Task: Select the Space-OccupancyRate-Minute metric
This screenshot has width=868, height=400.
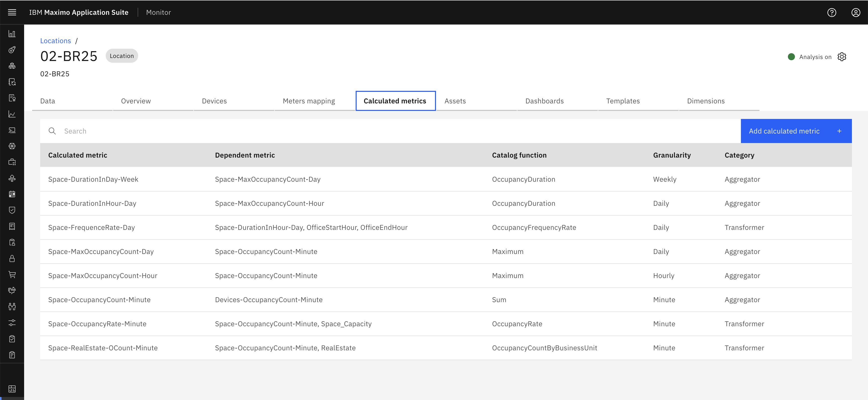Action: [97, 324]
